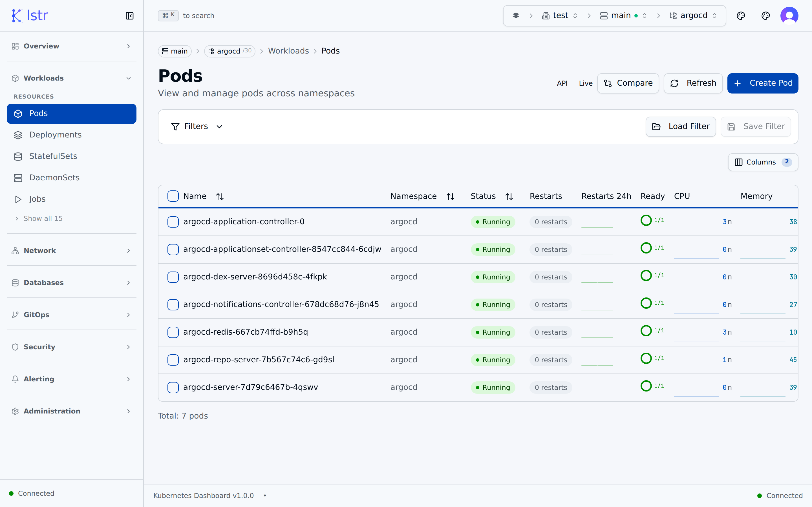
Task: Click the first palette theme icon
Action: coord(741,16)
